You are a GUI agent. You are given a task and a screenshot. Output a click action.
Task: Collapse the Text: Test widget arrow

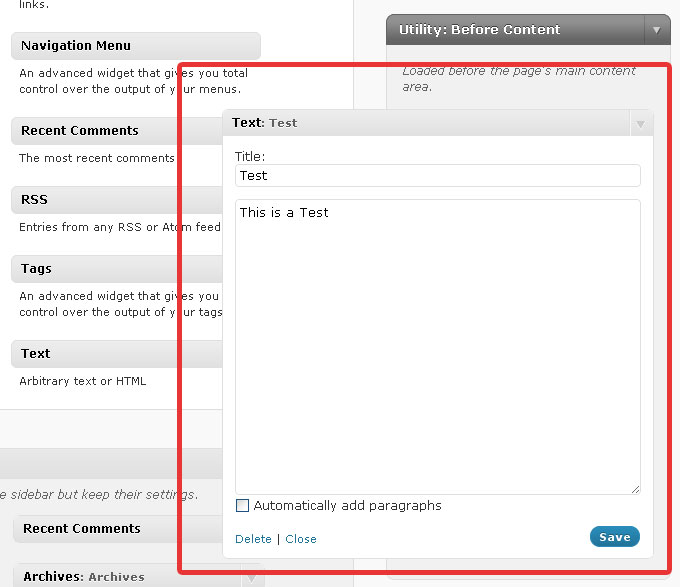640,124
